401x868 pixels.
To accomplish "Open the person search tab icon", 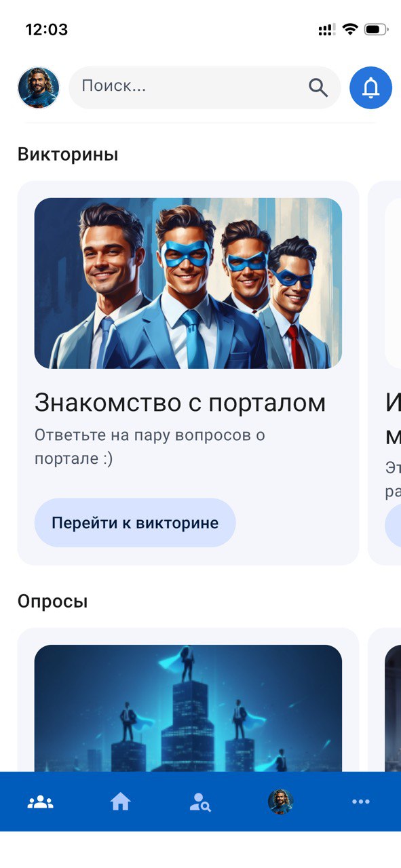I will tap(200, 802).
